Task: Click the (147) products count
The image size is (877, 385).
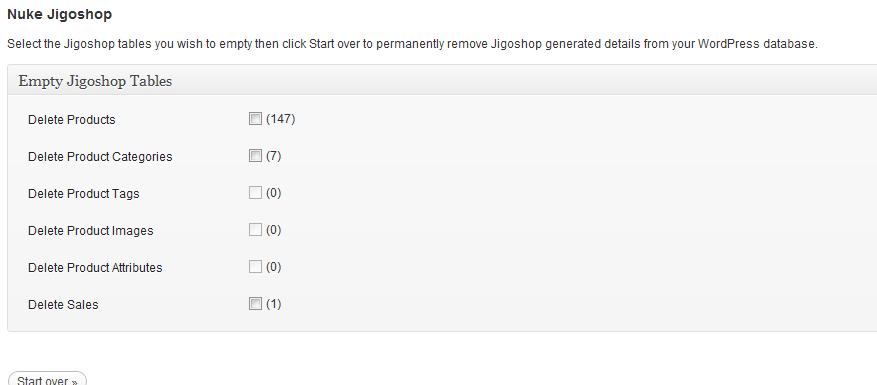Action: 281,119
